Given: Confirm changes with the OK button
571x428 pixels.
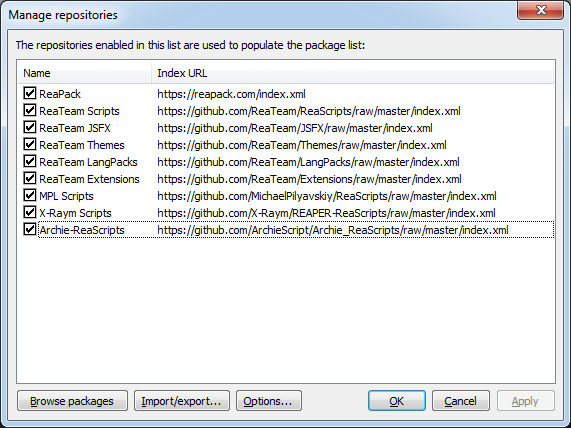Looking at the screenshot, I should (x=397, y=401).
